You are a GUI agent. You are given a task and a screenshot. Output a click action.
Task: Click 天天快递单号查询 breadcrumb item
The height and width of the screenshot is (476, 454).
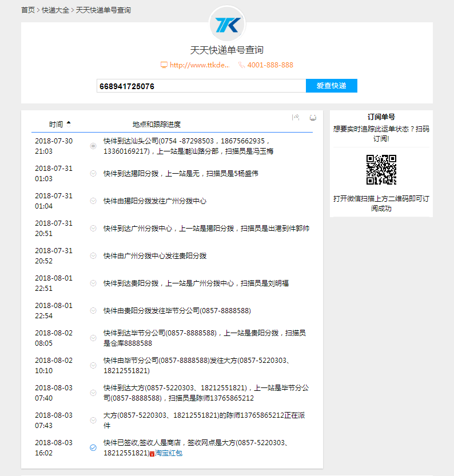pos(103,10)
